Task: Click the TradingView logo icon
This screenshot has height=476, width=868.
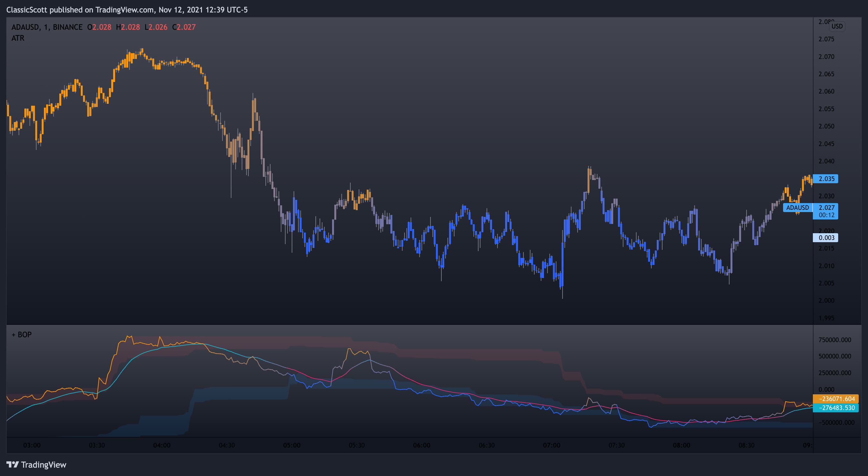Action: click(13, 464)
